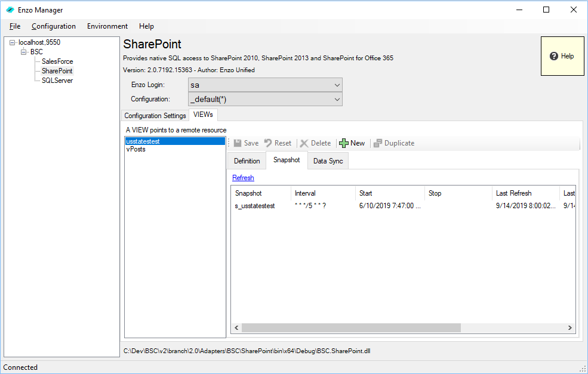Viewport: 588px width, 374px height.
Task: Collapse the localhost,9550 tree node
Action: 12,42
